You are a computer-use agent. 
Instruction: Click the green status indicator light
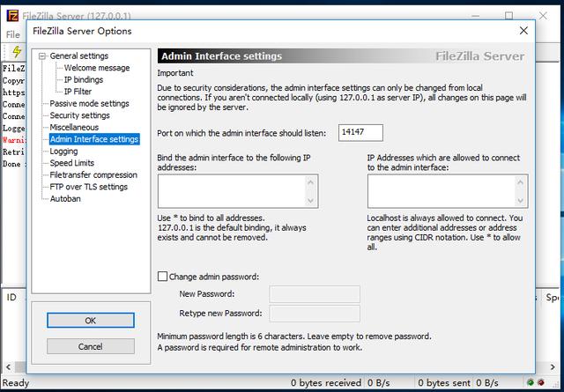(531, 382)
